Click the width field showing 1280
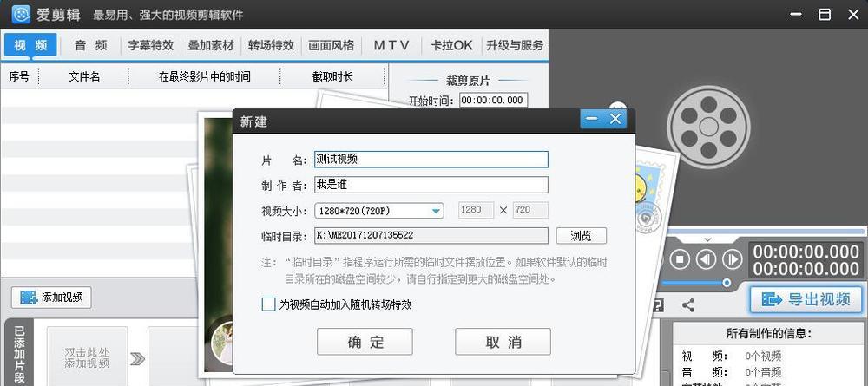 coord(476,210)
